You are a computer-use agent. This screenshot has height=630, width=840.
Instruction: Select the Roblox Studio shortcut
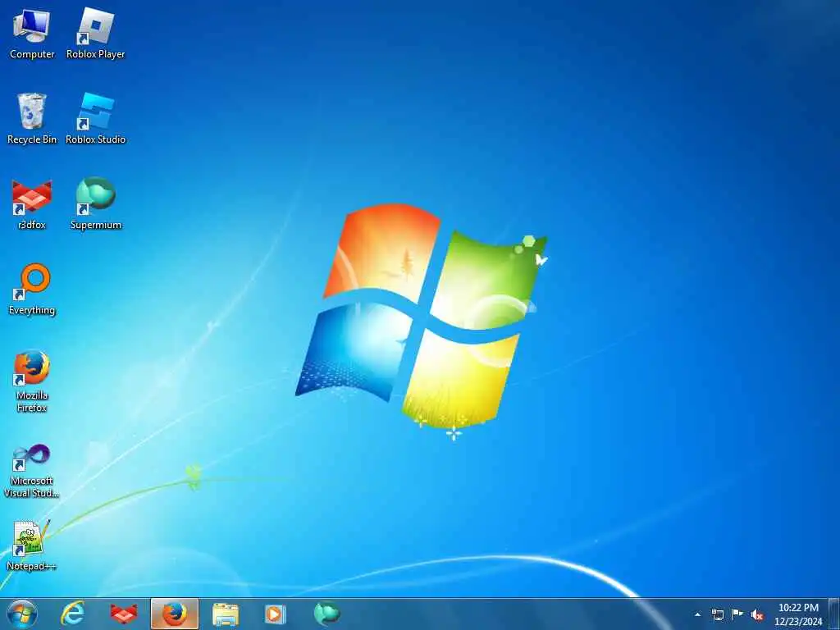pyautogui.click(x=95, y=118)
